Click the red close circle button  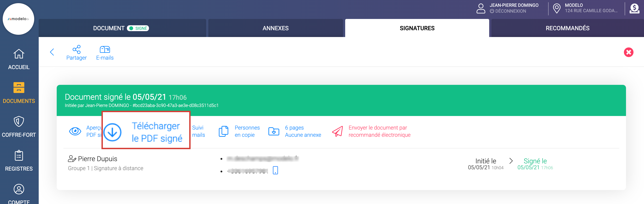tap(628, 52)
